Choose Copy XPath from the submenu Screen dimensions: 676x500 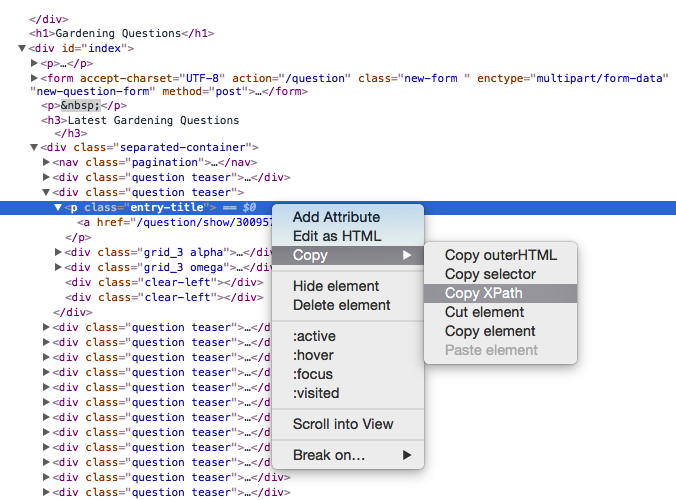pyautogui.click(x=484, y=293)
